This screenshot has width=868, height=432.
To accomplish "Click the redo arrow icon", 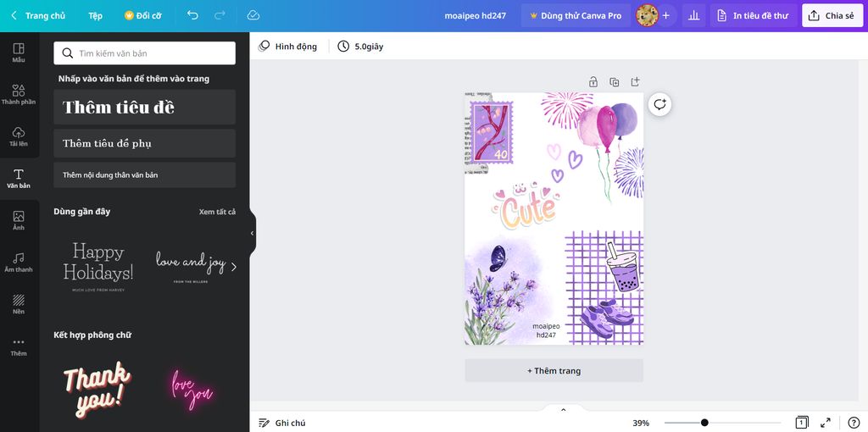I will tap(220, 15).
